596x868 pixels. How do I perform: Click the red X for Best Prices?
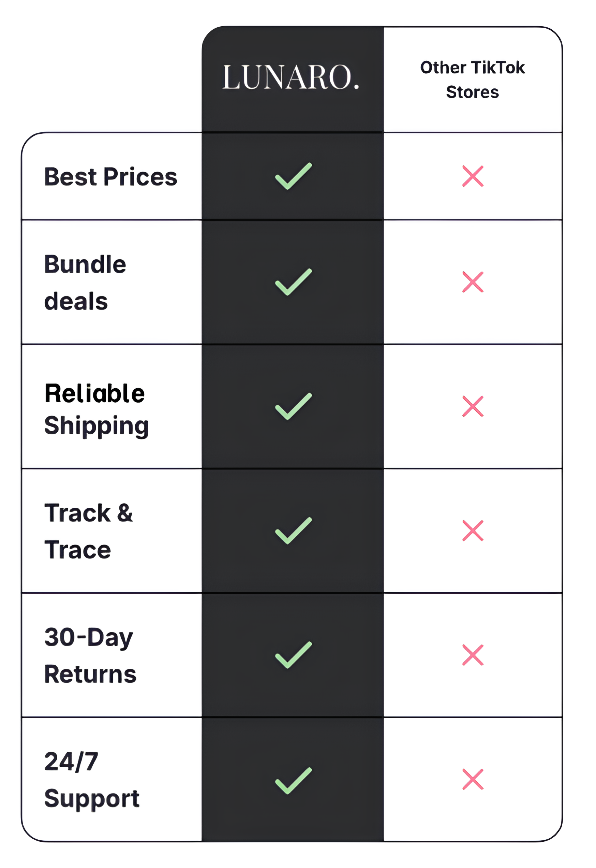click(x=473, y=176)
